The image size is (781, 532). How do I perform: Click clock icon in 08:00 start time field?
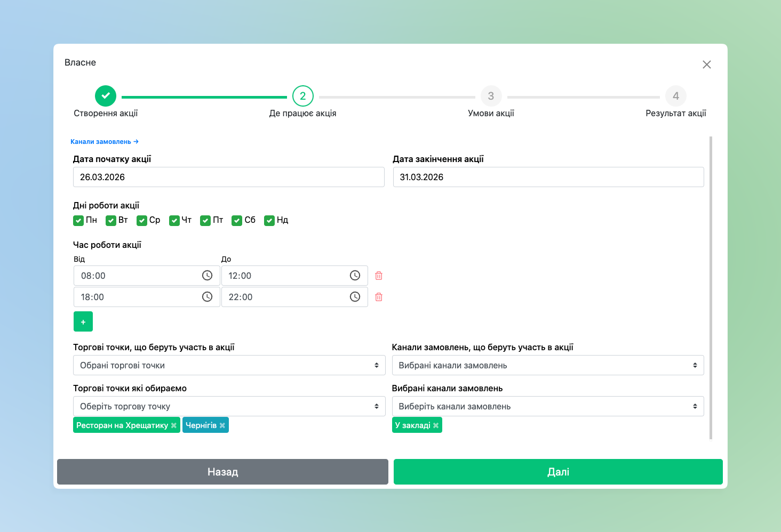tap(207, 276)
